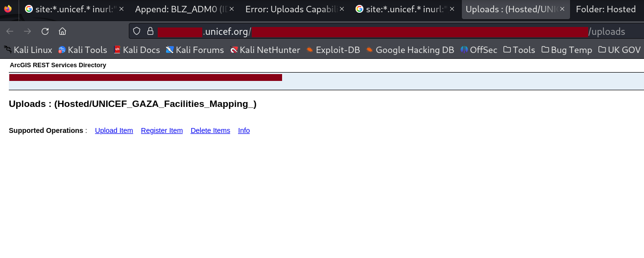Screen dimensions: 644x258
Task: Click the Delete Items link
Action: tap(210, 130)
